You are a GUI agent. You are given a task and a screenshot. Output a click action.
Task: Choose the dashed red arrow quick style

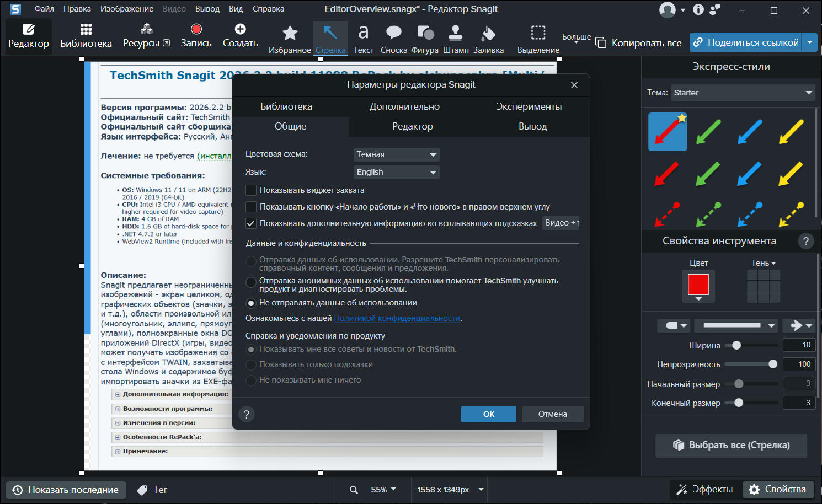667,215
